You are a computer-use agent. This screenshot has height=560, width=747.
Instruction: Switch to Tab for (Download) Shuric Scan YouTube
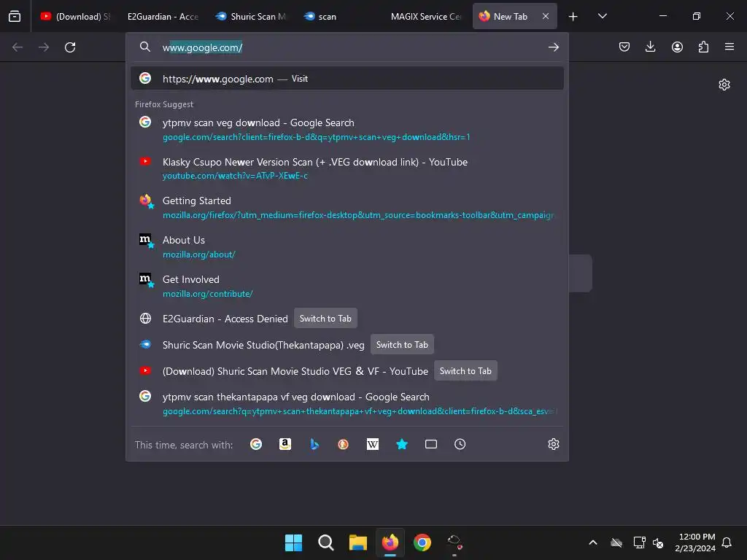click(465, 371)
